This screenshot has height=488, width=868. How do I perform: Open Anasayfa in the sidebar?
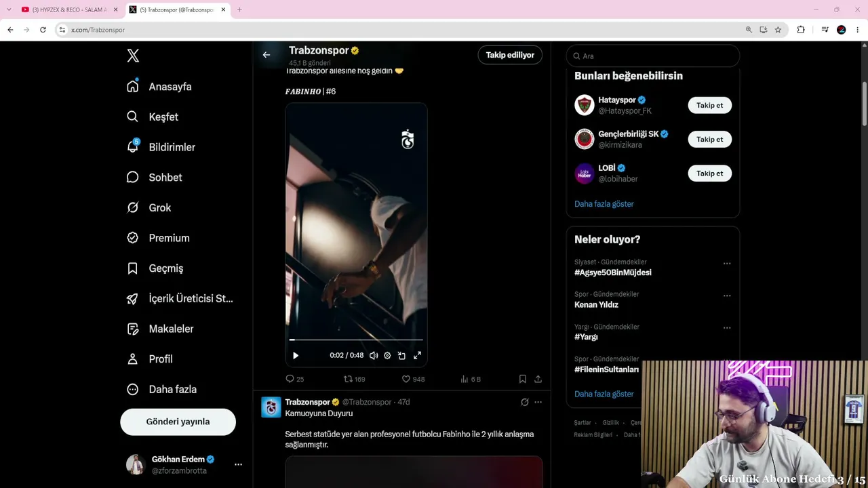pyautogui.click(x=159, y=87)
